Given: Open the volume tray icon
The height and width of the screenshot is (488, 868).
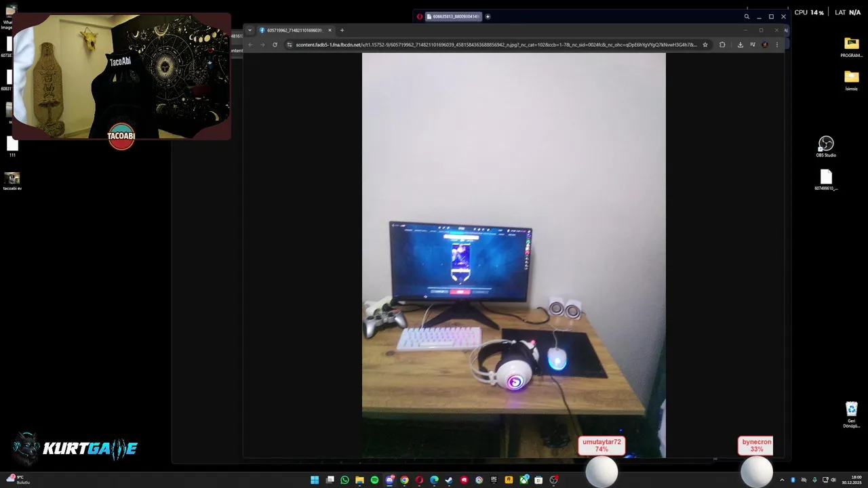Looking at the screenshot, I should [833, 480].
